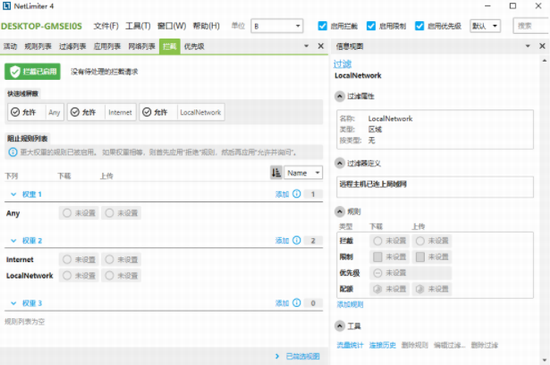550x365 pixels.
Task: Set the LocalNetwork row upload radio
Action: click(x=109, y=276)
